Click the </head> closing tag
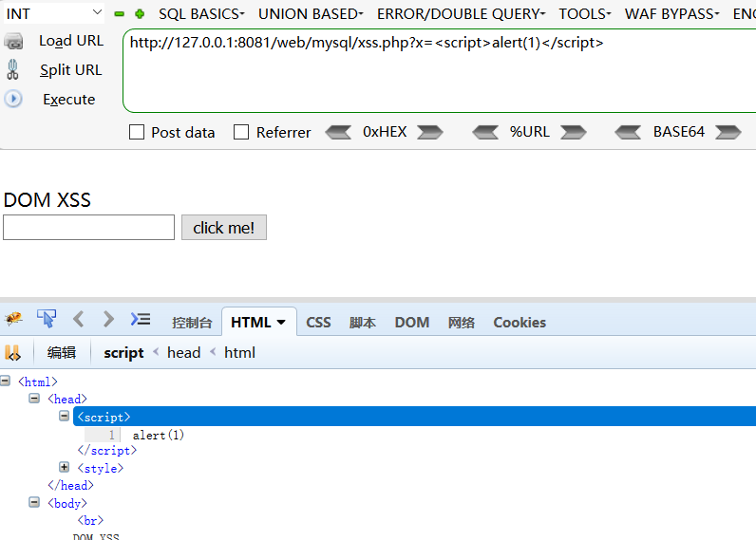Screen dimensions: 756x540 [x=70, y=485]
